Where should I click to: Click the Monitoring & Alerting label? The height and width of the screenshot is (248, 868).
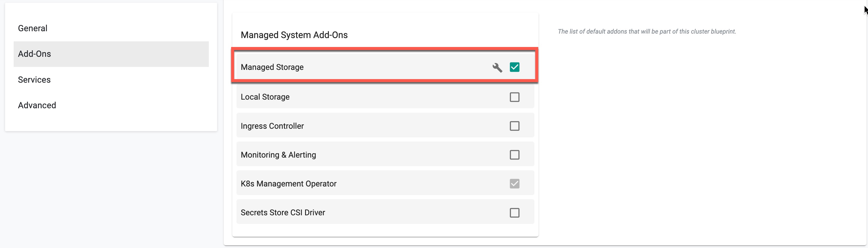tap(278, 155)
